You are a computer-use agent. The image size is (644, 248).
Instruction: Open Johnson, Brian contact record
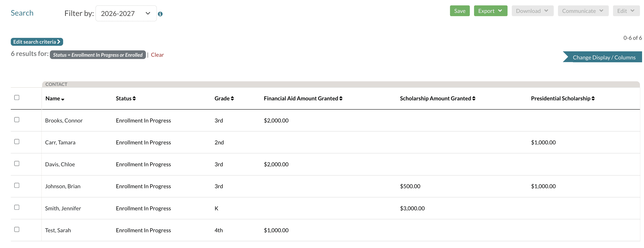click(63, 186)
